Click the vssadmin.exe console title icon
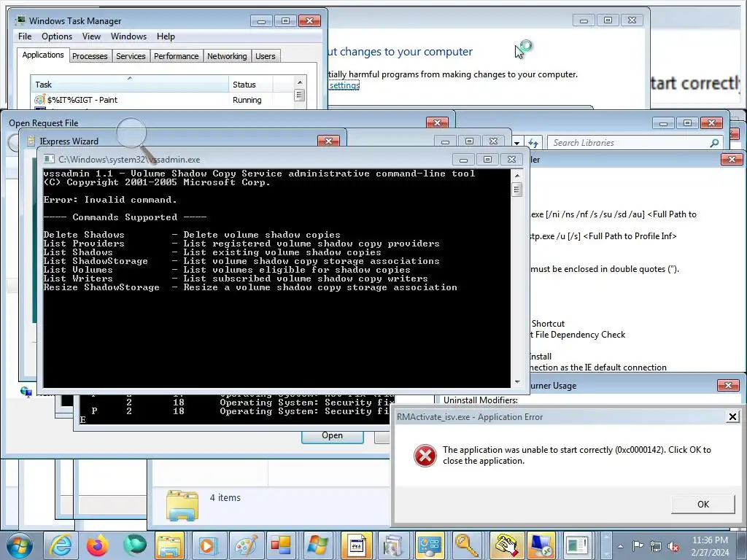The height and width of the screenshot is (560, 747). pos(49,159)
